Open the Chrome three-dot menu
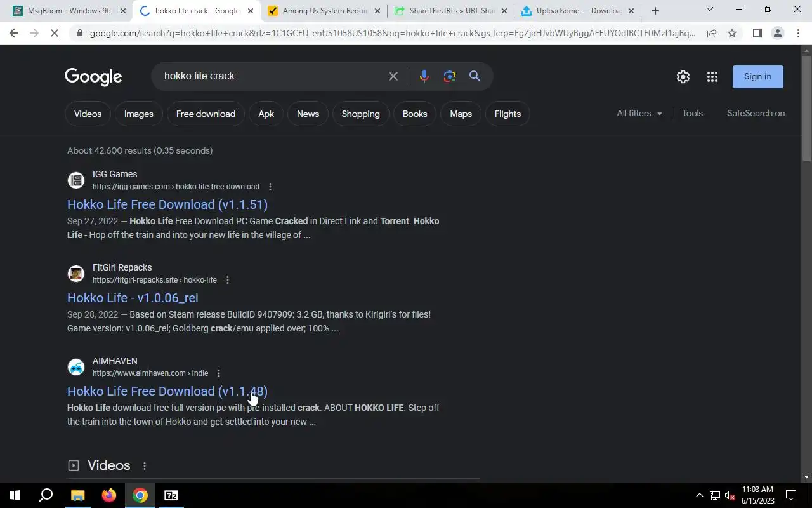Viewport: 812px width, 508px height. [798, 33]
